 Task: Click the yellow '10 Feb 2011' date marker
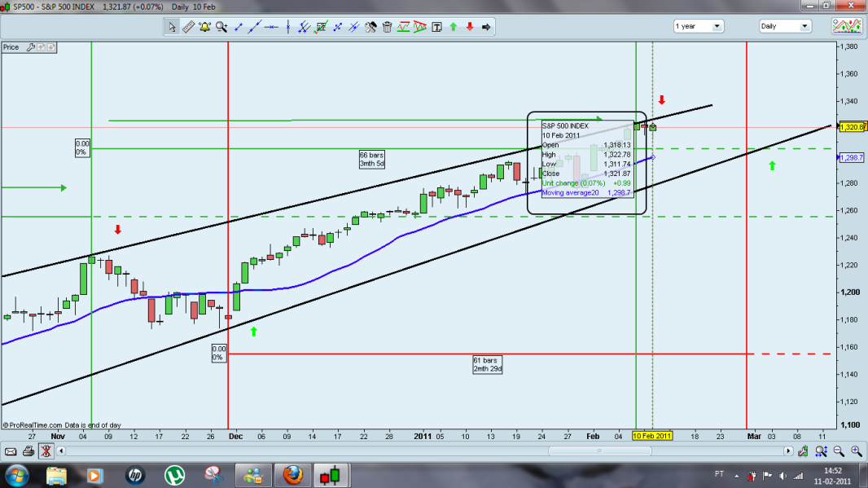click(652, 436)
